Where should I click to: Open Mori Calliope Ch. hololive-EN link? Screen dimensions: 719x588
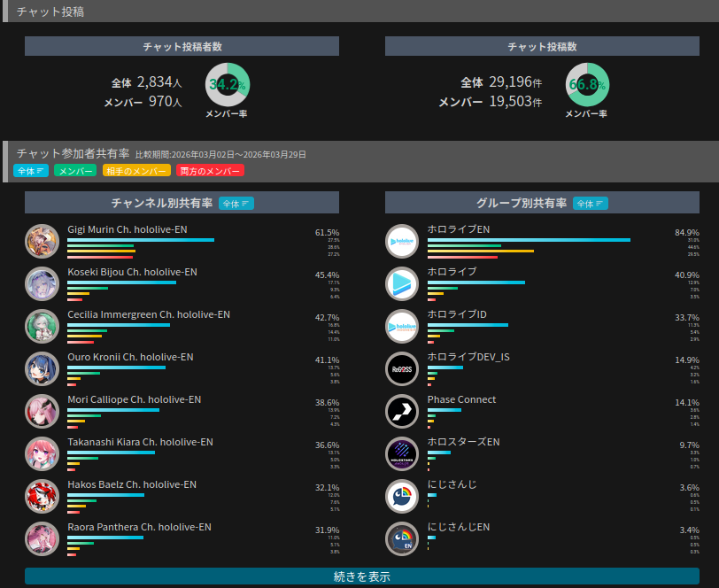(x=135, y=399)
